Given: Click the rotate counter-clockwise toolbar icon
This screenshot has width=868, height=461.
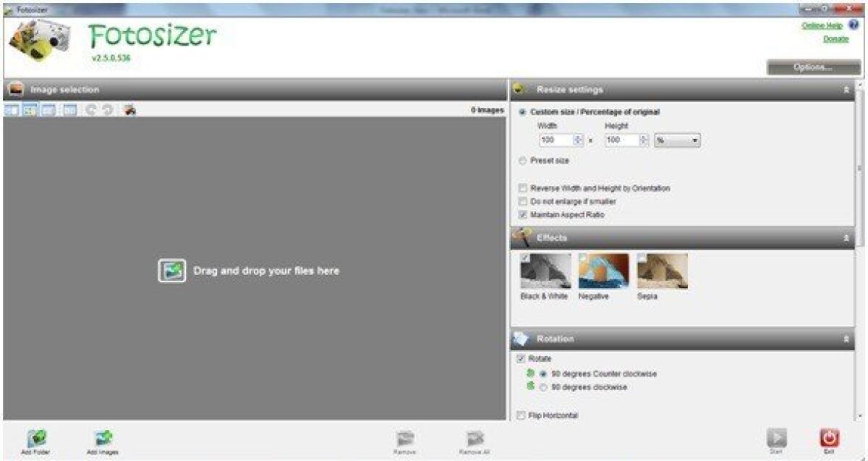Looking at the screenshot, I should (92, 112).
